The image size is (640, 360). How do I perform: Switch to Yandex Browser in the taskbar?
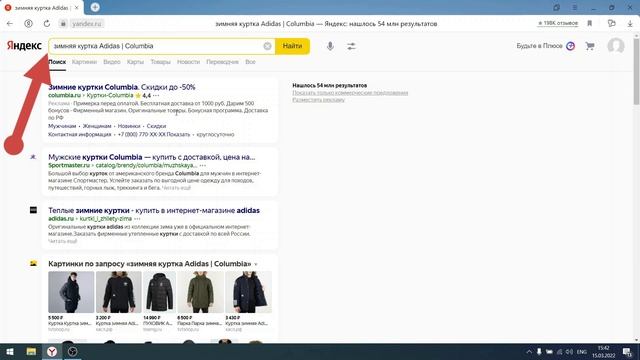52,351
